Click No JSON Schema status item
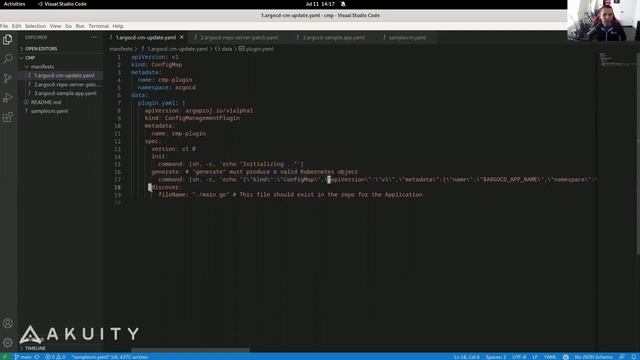Screen dimensions: 640x360 (x=593, y=357)
